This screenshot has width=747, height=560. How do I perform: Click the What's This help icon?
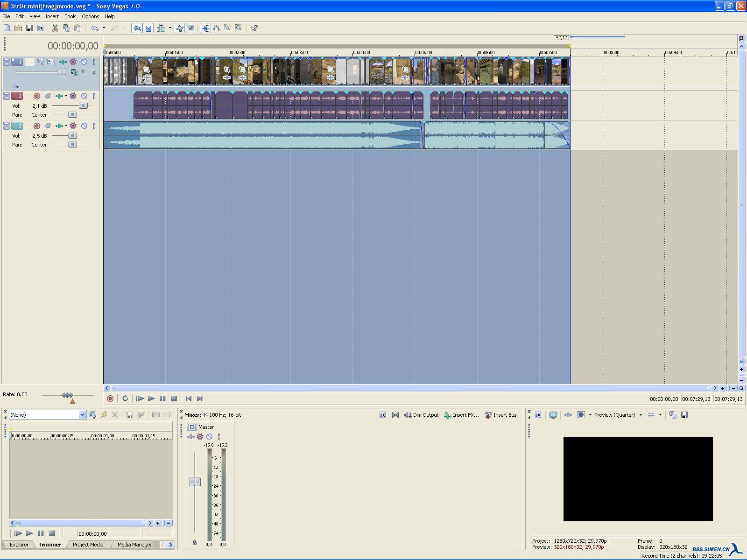[254, 28]
